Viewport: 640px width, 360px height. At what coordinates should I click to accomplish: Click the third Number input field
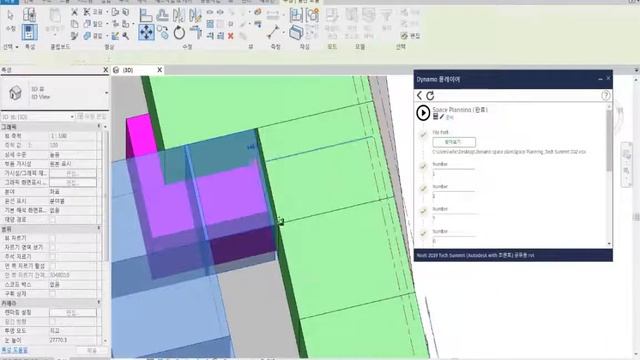coord(453,218)
